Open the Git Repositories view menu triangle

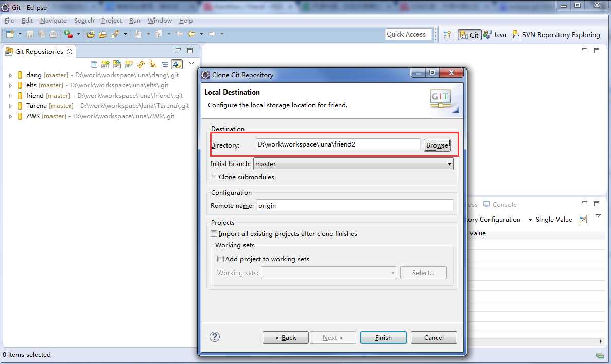point(191,63)
